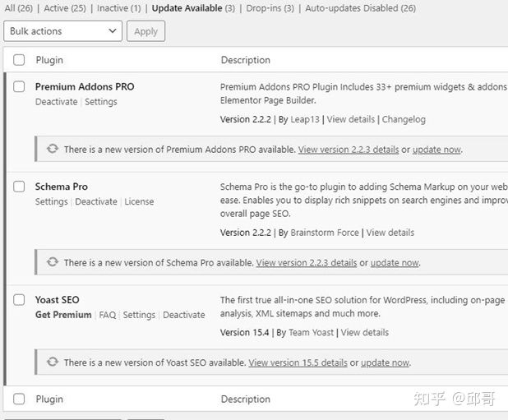
Task: View version 2.2.3 details for Premium Addons PRO
Action: 349,150
